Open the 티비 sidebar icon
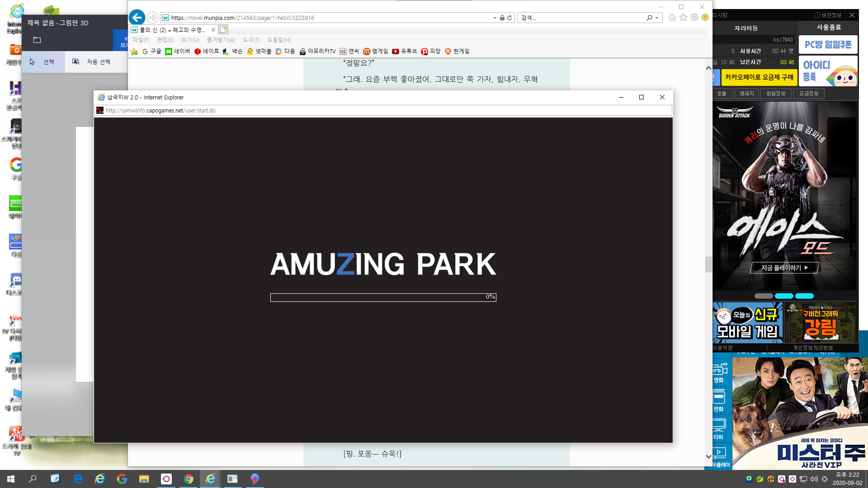Viewport: 868px width, 488px height. click(719, 429)
